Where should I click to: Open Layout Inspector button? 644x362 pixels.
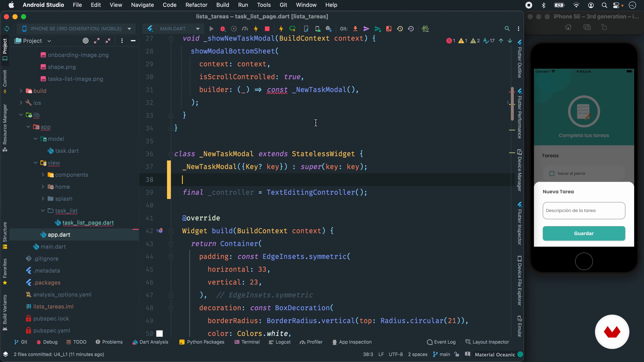pyautogui.click(x=487, y=342)
